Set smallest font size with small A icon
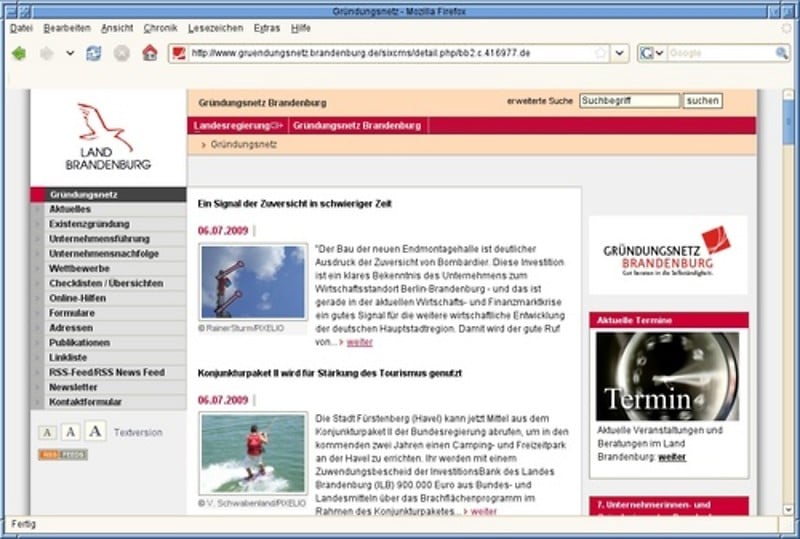The image size is (800, 539). click(x=47, y=433)
